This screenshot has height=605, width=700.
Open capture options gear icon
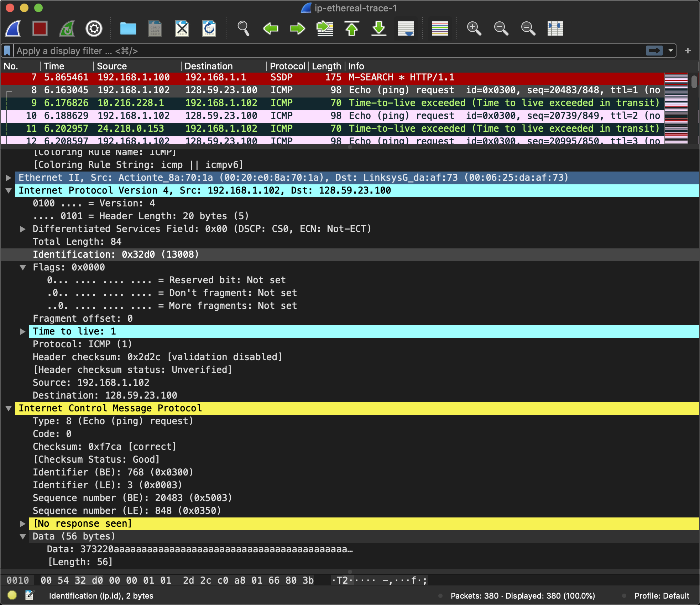(94, 28)
